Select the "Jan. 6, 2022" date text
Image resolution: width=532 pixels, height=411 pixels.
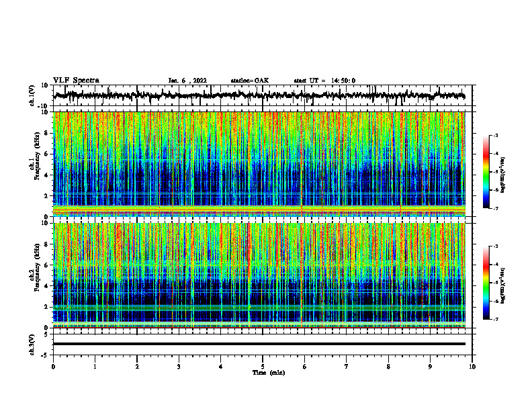pos(187,81)
